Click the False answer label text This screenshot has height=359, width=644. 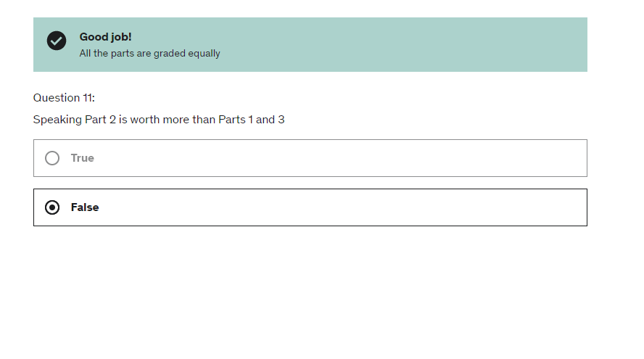pyautogui.click(x=85, y=207)
